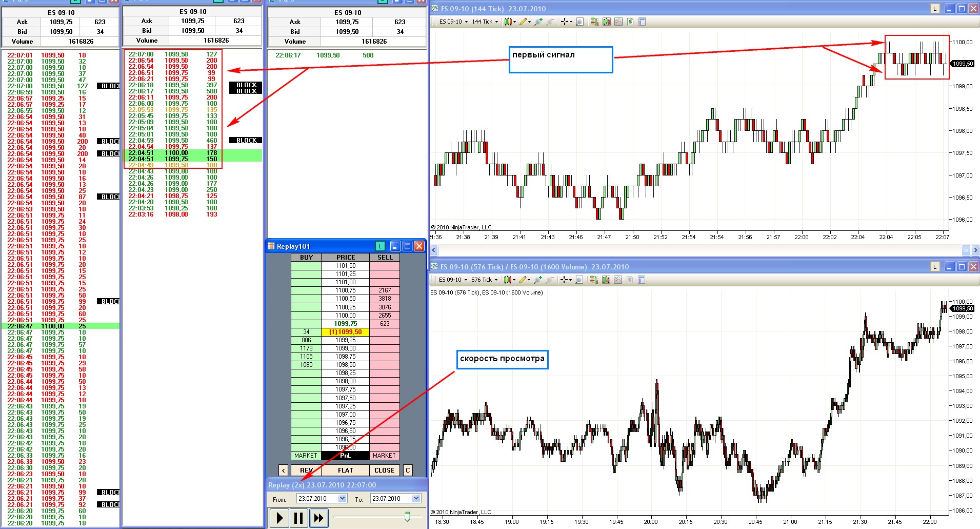Image resolution: width=980 pixels, height=529 pixels.
Task: Click the replay speed slider handle
Action: tap(407, 517)
